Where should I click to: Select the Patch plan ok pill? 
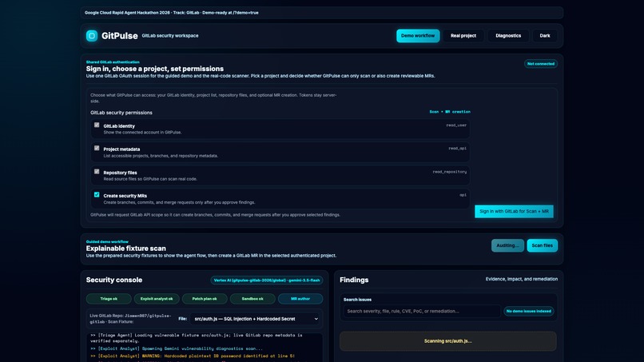(204, 299)
